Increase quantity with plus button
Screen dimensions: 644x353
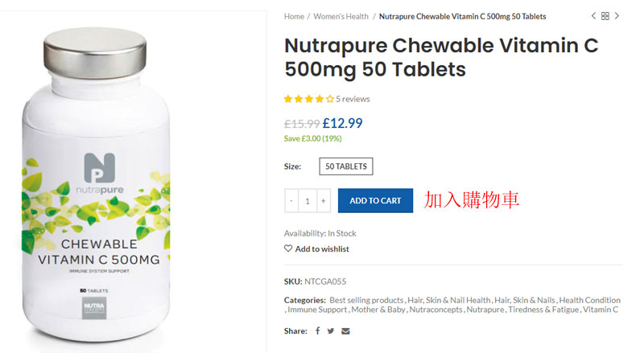[324, 201]
